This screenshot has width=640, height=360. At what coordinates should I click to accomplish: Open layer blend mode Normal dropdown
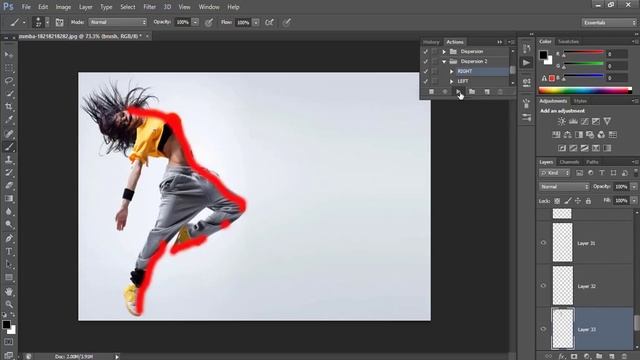point(564,187)
